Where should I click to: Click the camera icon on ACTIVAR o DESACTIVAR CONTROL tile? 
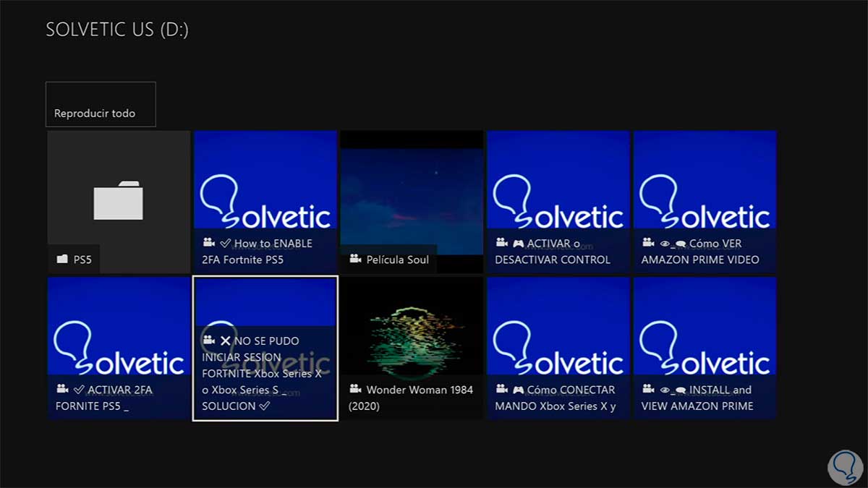[501, 243]
